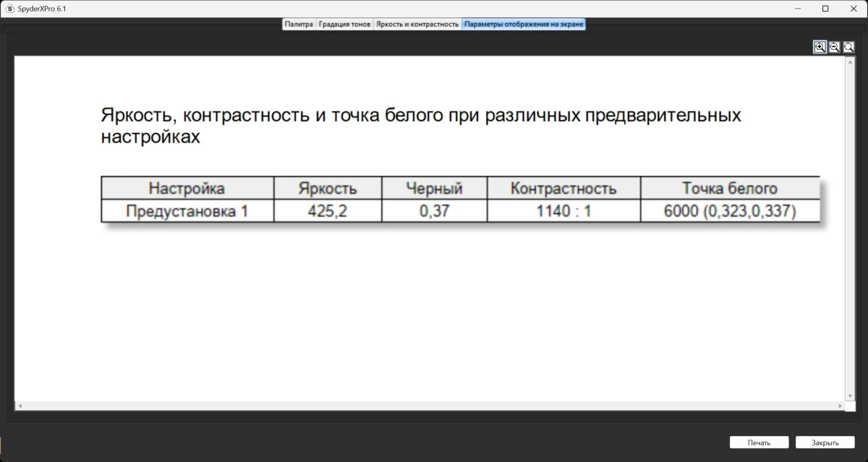Open the Палитра tab

299,24
